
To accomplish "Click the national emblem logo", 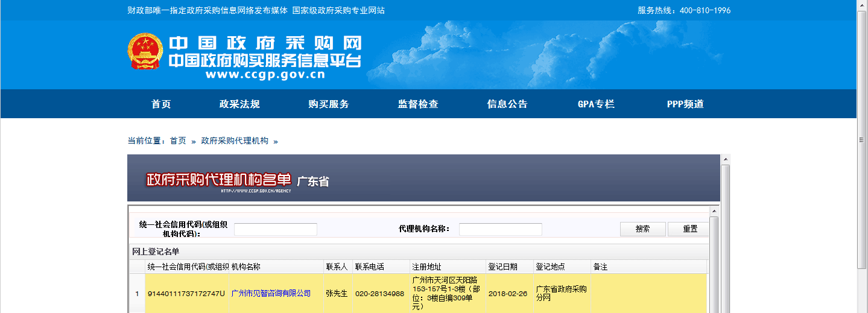I will click(x=145, y=51).
